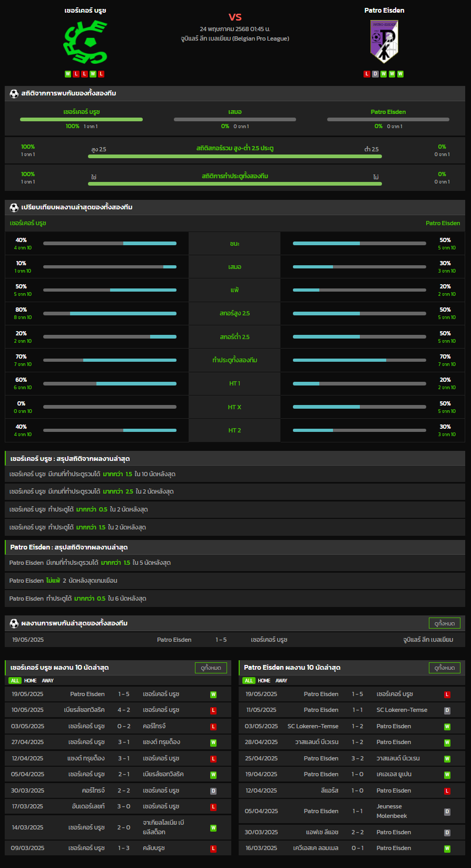The height and width of the screenshot is (868, 471).
Task: Click the 25/04/2025 Patro Eisden row with score 3 - 2
Action: (352, 759)
